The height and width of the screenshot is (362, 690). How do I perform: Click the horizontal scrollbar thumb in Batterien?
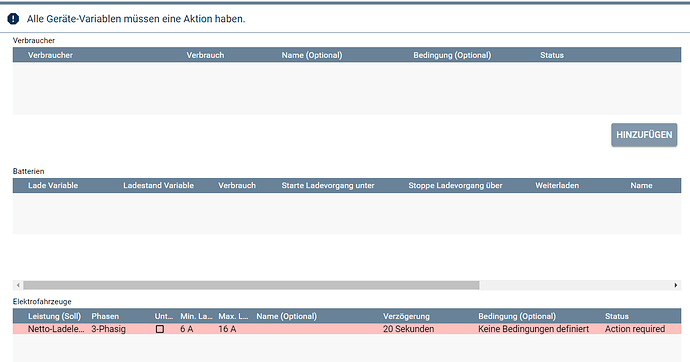click(x=251, y=285)
